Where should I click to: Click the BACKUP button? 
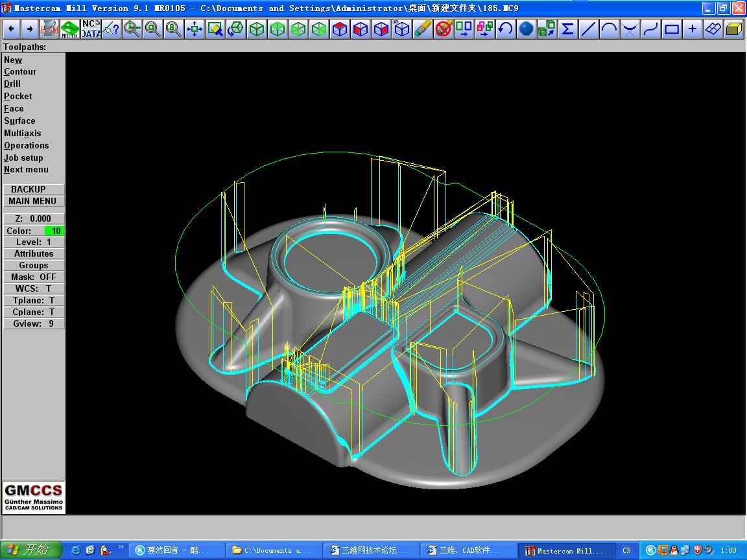click(x=34, y=189)
